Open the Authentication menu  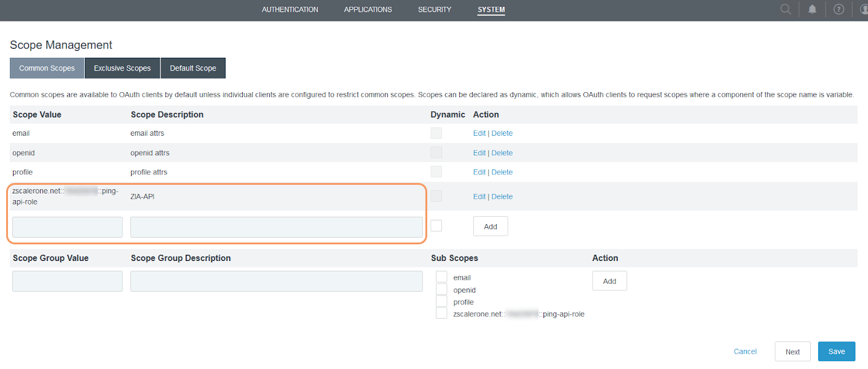click(290, 10)
